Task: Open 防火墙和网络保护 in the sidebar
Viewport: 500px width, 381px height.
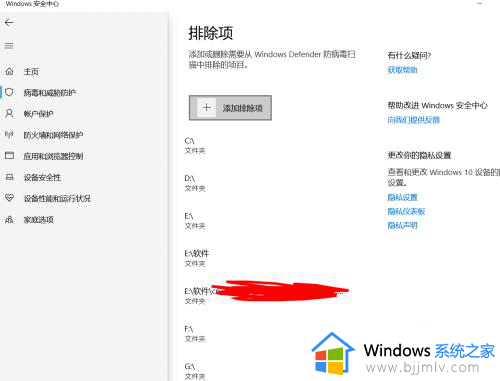Action: [53, 135]
